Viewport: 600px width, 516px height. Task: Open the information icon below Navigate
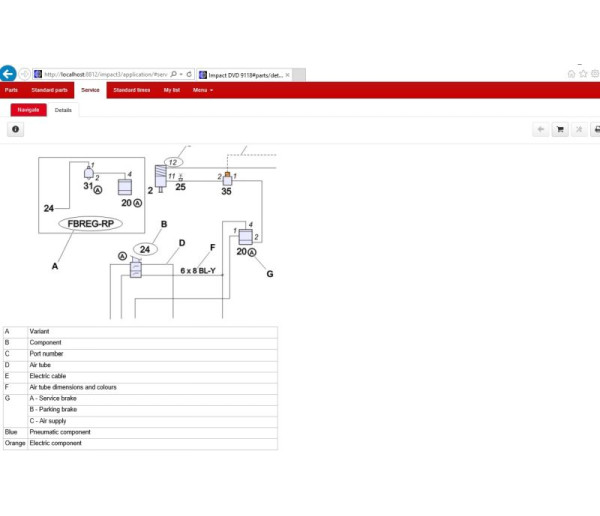15,129
